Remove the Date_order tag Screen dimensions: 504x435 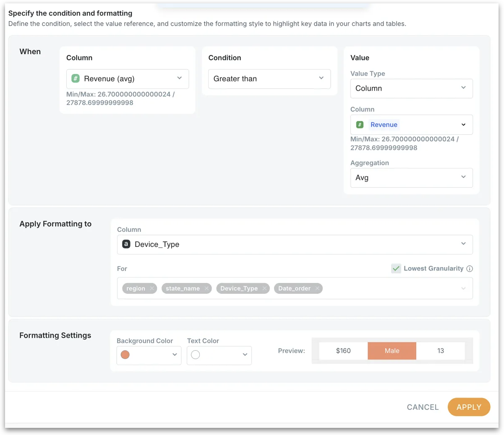(318, 288)
